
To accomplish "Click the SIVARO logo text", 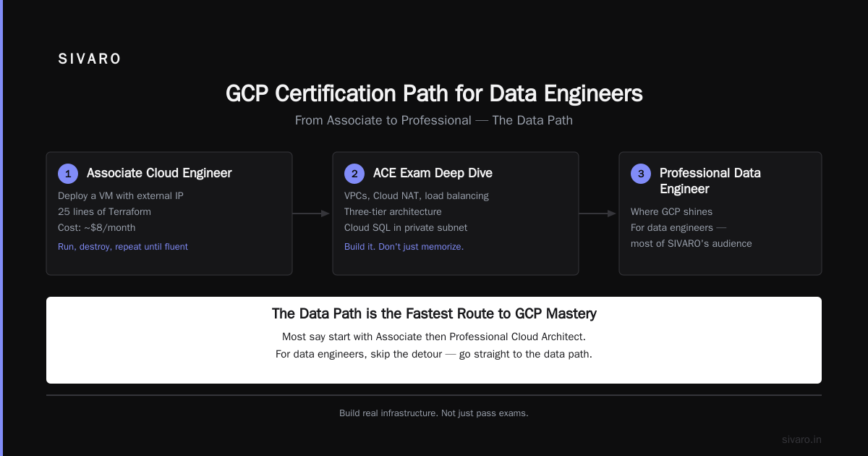I will click(90, 59).
